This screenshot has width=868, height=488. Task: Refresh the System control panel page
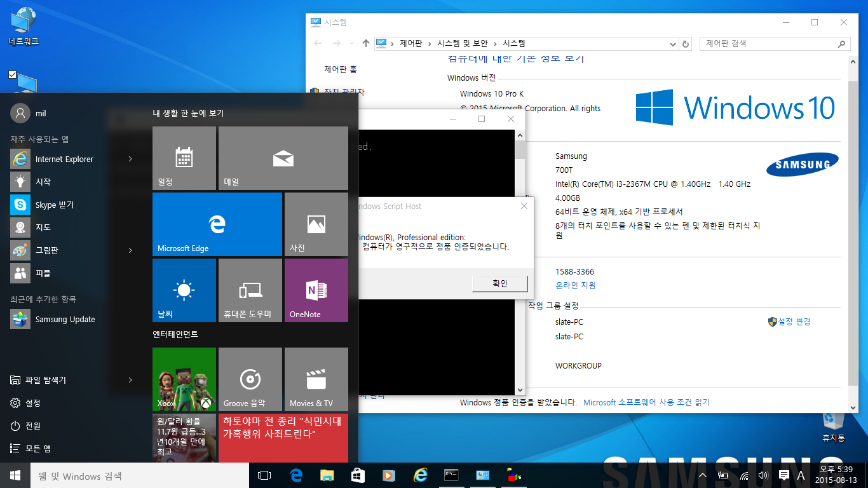685,44
